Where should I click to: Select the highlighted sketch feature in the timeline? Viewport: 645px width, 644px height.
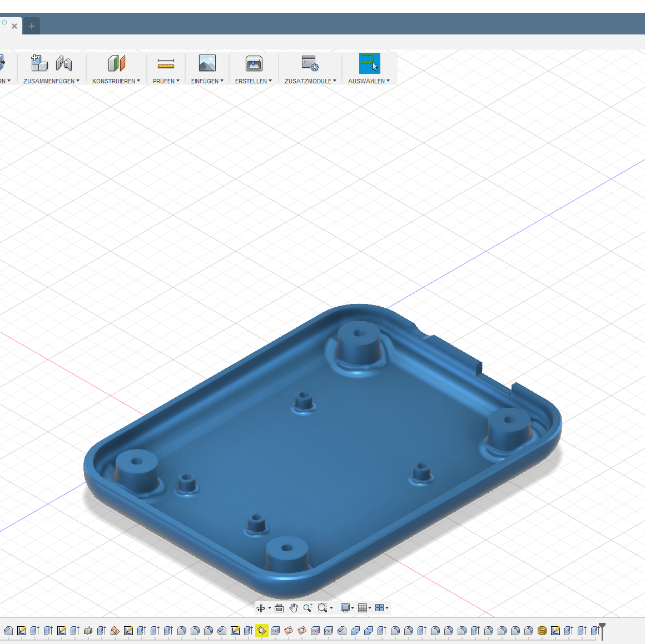(x=261, y=631)
